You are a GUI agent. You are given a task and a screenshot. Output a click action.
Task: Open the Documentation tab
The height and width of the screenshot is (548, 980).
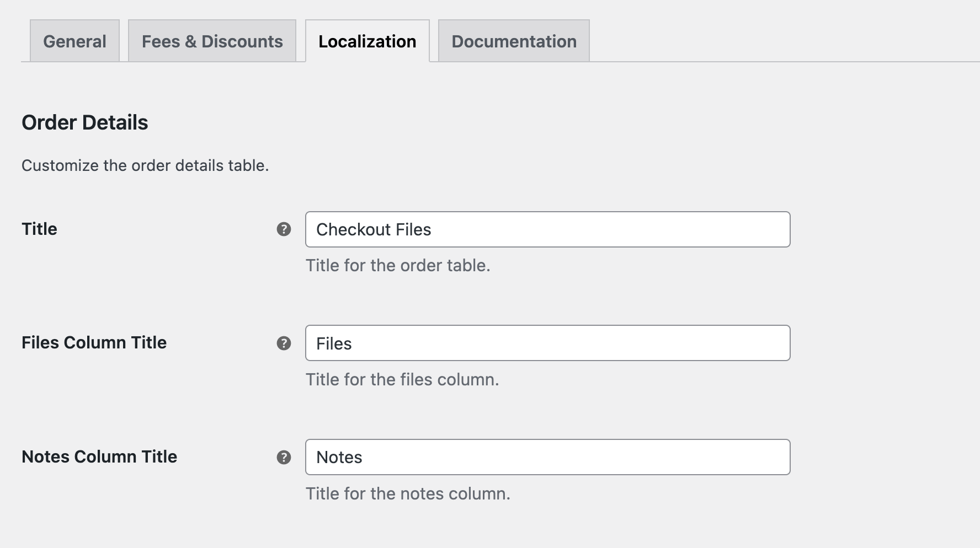pyautogui.click(x=513, y=41)
